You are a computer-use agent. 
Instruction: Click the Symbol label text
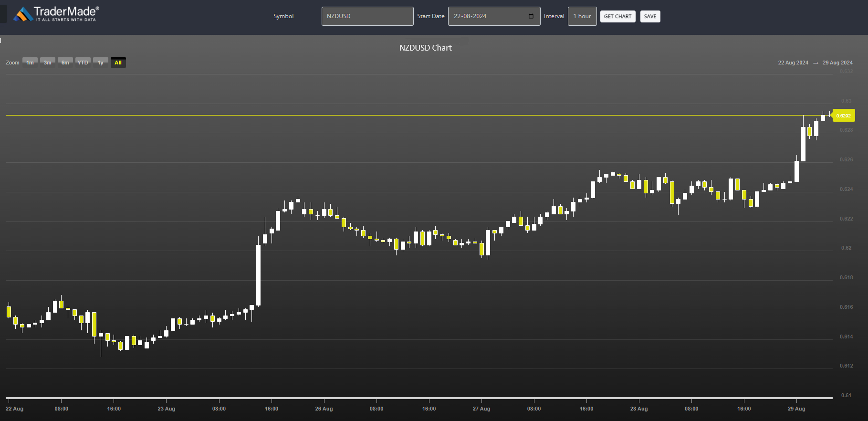point(283,16)
